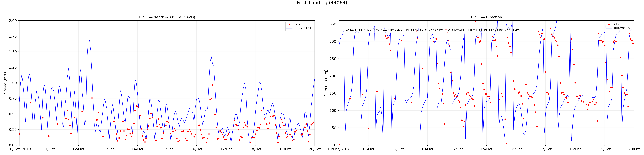
Task: Click the "300" direction axis tick label
Action: [x=333, y=41]
